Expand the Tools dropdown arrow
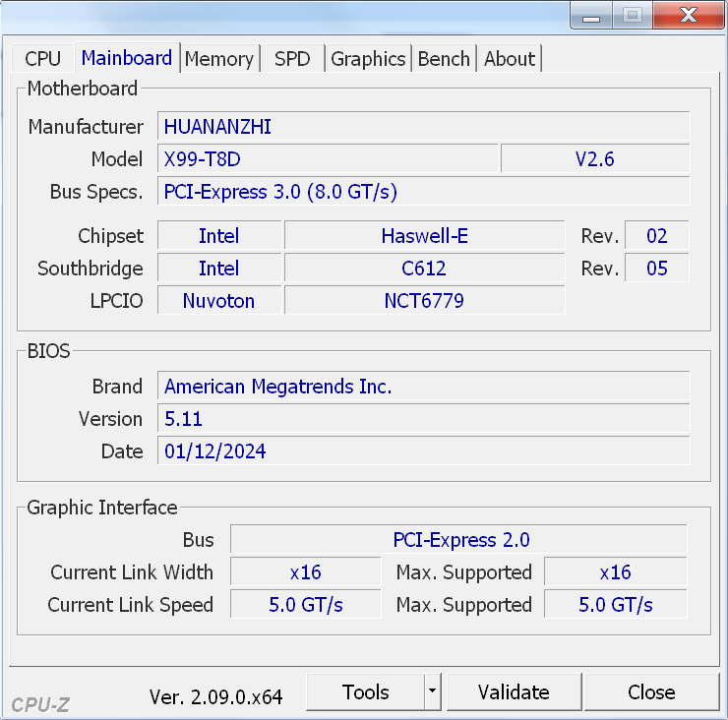728x720 pixels. (432, 692)
